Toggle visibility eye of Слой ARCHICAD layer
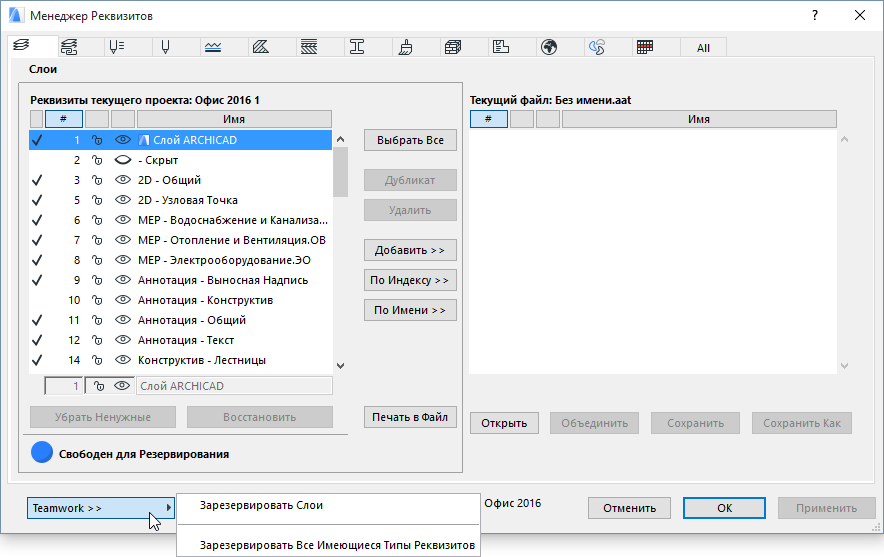 click(x=122, y=140)
